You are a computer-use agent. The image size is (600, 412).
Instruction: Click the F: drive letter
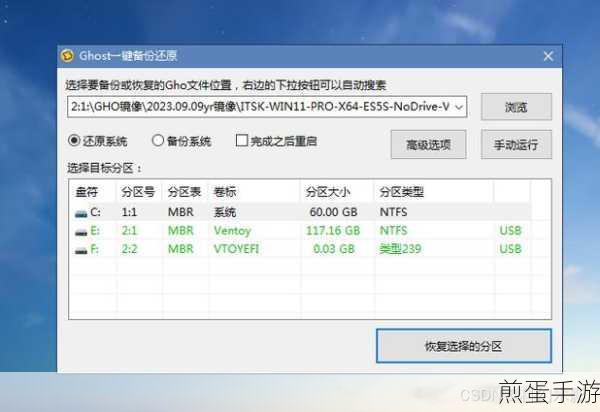(x=95, y=249)
